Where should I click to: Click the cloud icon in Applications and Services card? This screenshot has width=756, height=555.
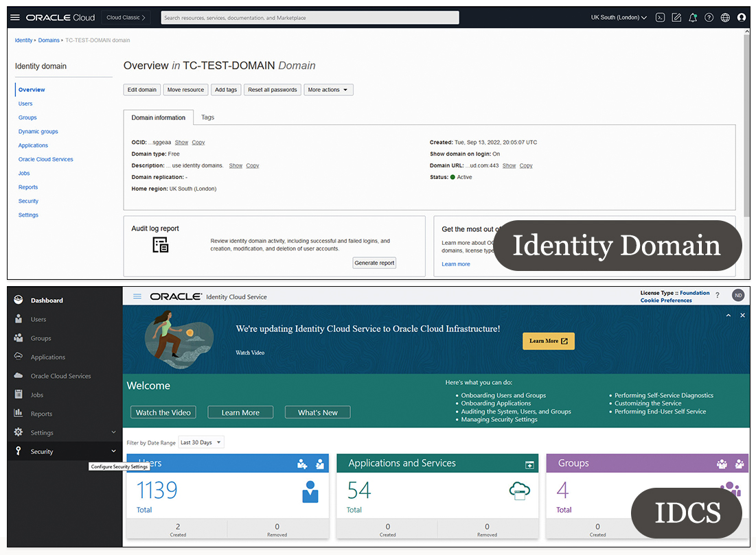[x=520, y=491]
